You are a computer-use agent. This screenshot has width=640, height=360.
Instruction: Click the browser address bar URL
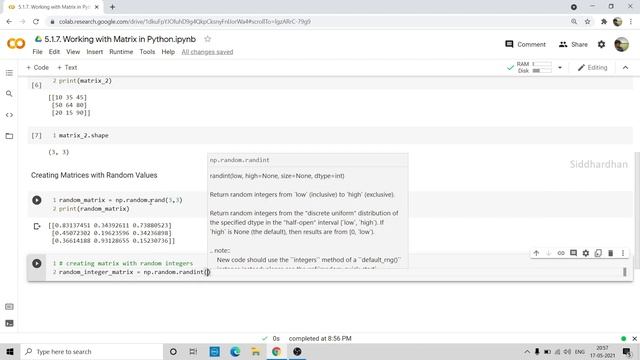click(x=185, y=21)
